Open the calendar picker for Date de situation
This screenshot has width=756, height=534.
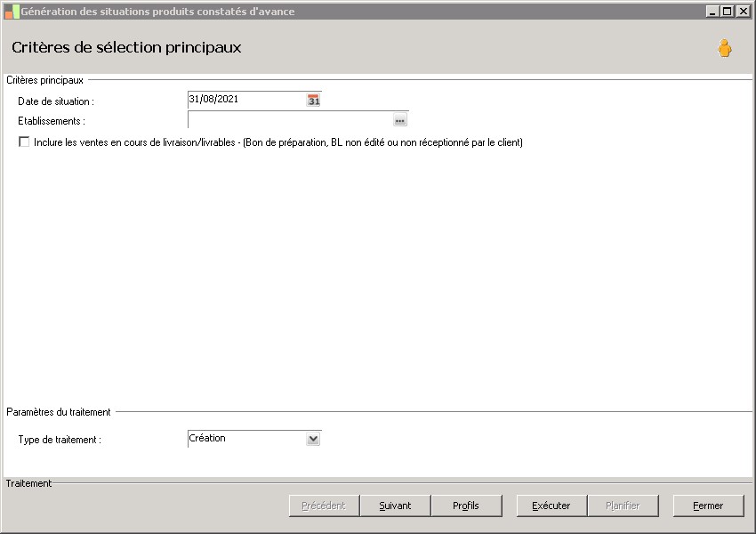click(313, 101)
